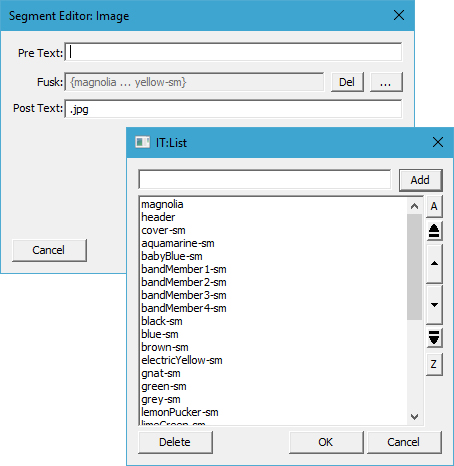Viewport: 454px width, 466px height.
Task: Click the Add button
Action: pyautogui.click(x=420, y=180)
